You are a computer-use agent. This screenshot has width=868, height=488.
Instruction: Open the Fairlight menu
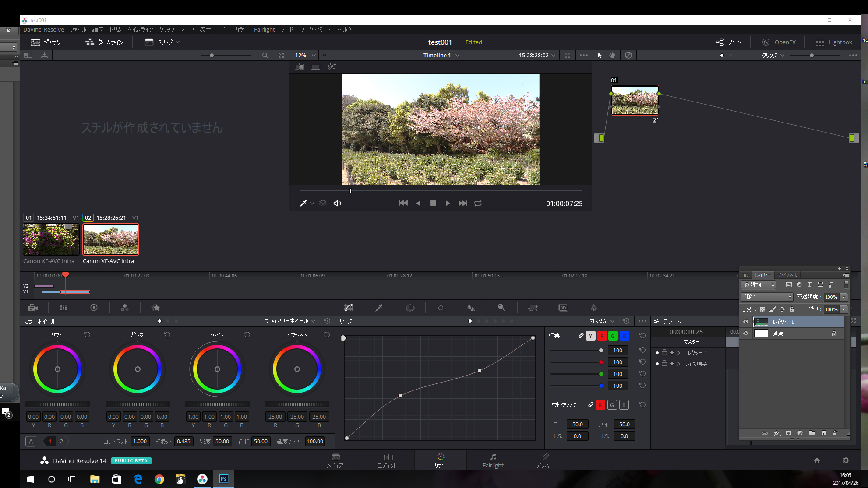[x=264, y=29]
